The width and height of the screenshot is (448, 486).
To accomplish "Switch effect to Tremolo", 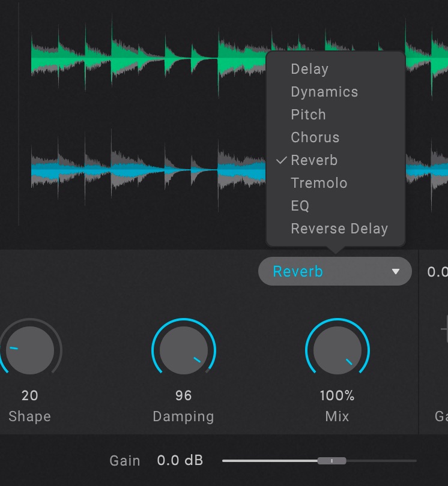I will (x=319, y=183).
